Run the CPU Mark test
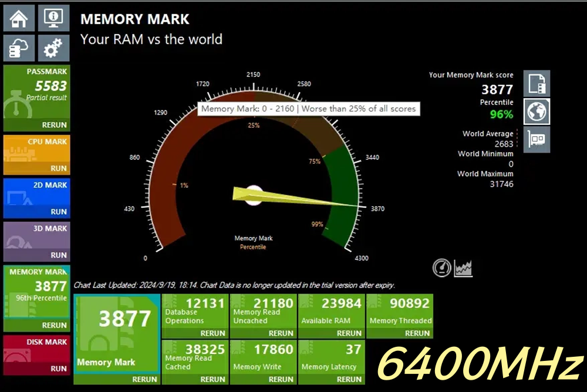 pos(59,168)
